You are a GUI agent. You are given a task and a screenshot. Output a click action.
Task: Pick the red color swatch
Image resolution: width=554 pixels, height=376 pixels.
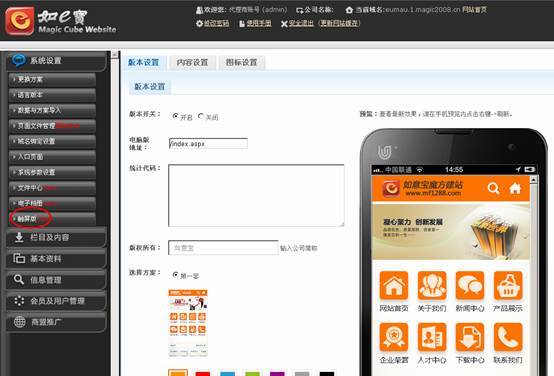[203, 374]
